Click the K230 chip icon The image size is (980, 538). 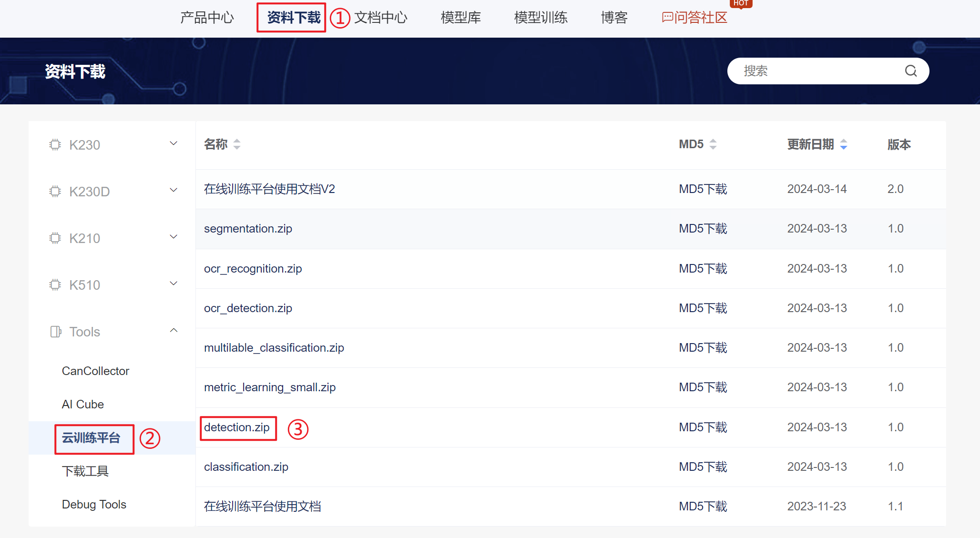55,144
